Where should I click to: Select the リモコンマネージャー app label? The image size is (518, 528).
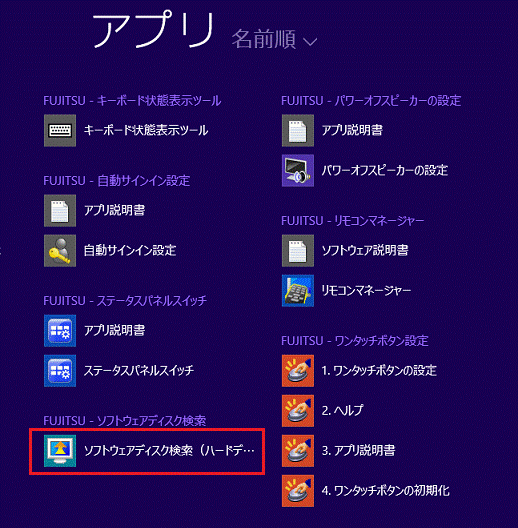366,291
